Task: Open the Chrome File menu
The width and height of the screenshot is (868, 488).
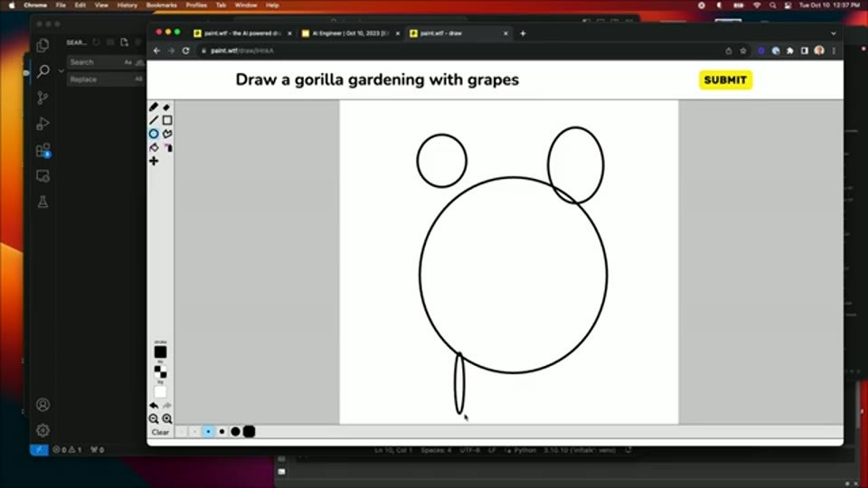Action: click(61, 5)
